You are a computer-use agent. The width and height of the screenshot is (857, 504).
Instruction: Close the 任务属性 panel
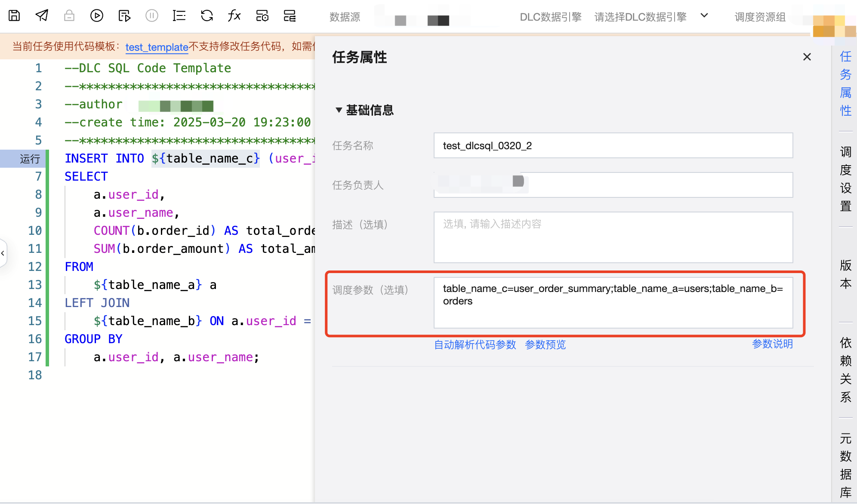[x=807, y=57]
